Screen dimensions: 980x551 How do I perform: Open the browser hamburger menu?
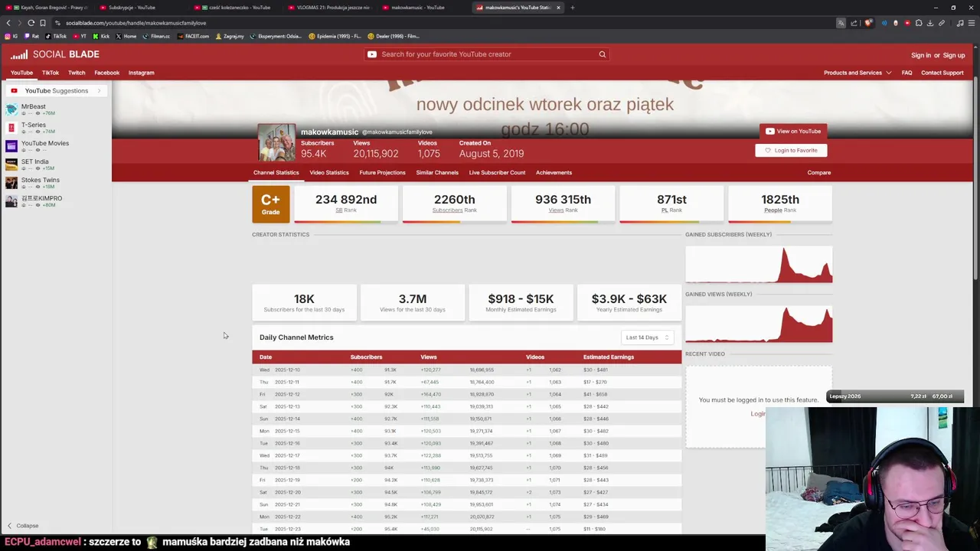[972, 23]
